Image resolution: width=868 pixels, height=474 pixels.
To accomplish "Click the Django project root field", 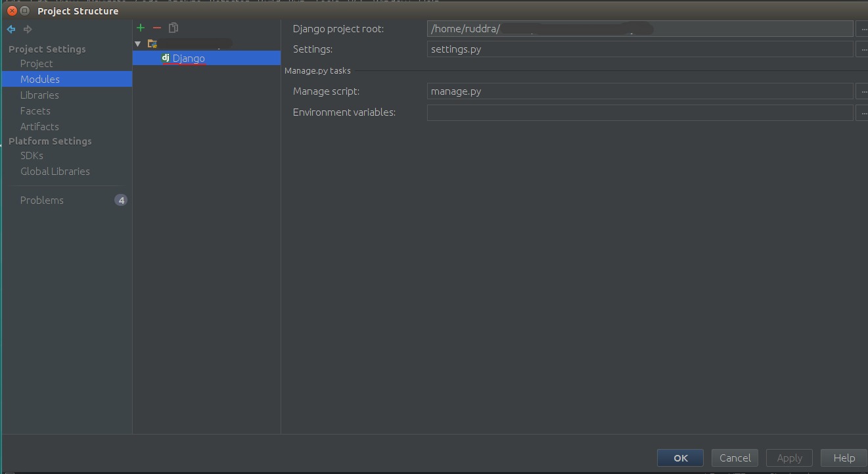I will 640,29.
